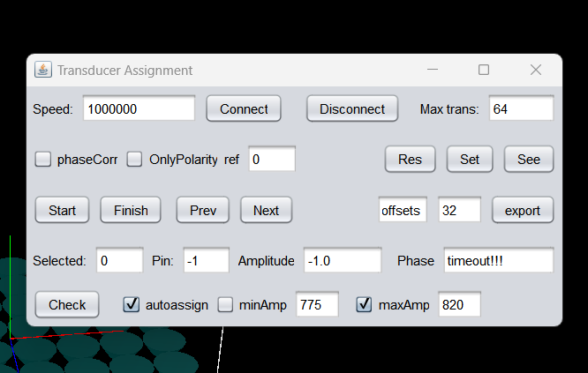Image resolution: width=588 pixels, height=373 pixels.
Task: Click the Start button
Action: pos(62,210)
